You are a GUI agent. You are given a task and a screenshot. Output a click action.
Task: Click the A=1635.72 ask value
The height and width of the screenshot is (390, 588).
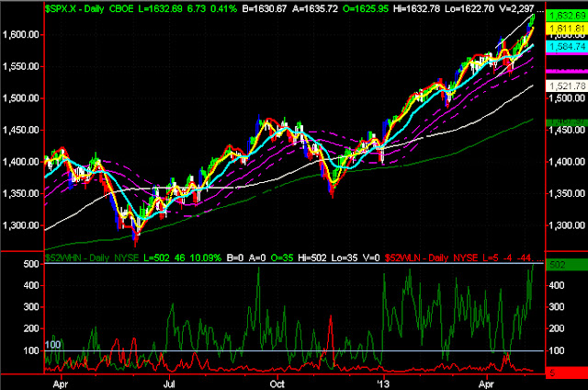pyautogui.click(x=315, y=8)
